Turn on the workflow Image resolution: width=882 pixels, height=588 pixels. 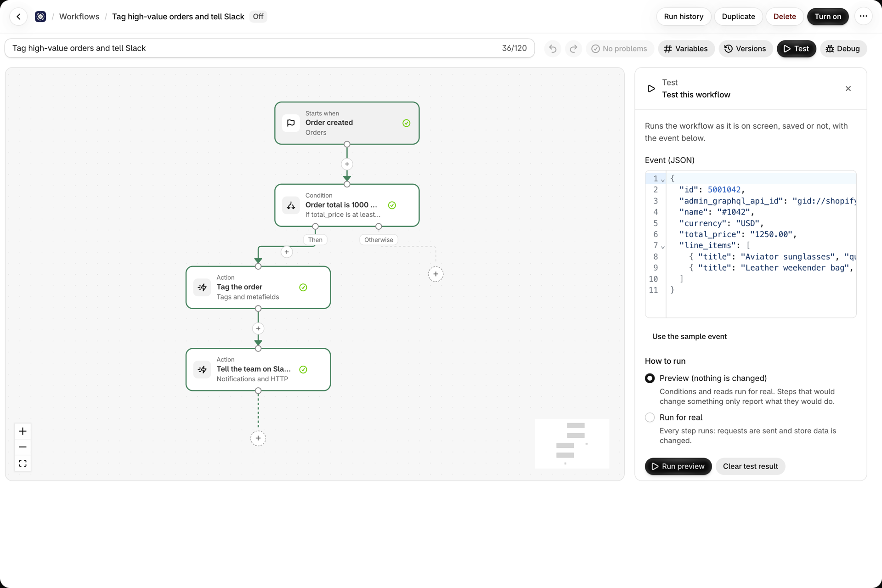[x=828, y=17]
